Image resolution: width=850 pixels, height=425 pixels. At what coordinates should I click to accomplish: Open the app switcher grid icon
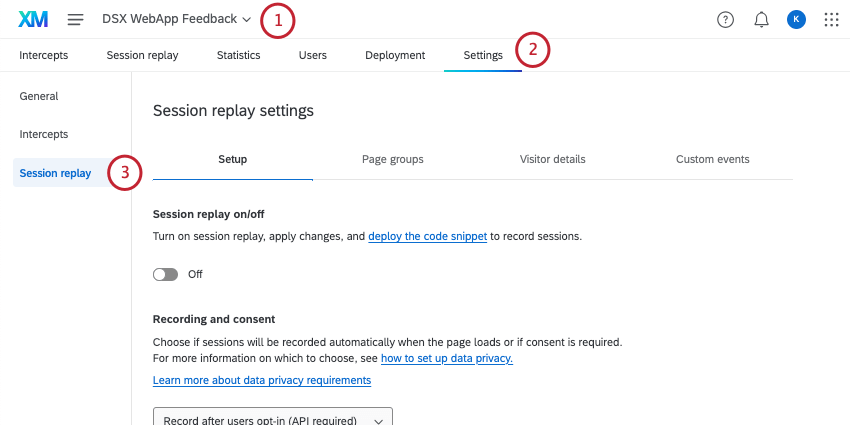(831, 20)
